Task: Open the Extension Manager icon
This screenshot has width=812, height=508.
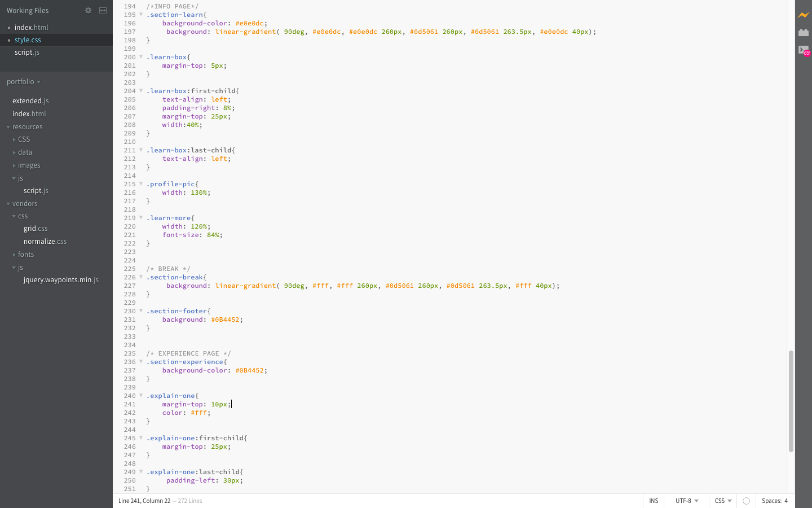Action: [x=803, y=32]
